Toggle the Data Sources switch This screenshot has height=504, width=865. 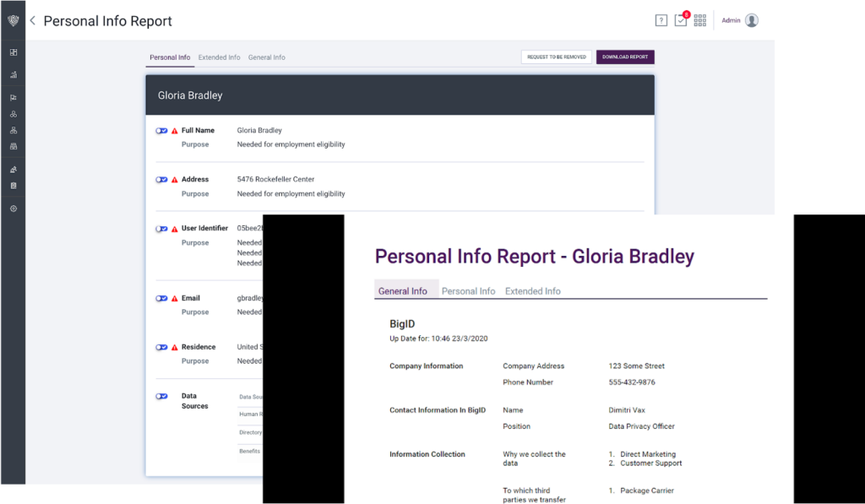tap(161, 396)
